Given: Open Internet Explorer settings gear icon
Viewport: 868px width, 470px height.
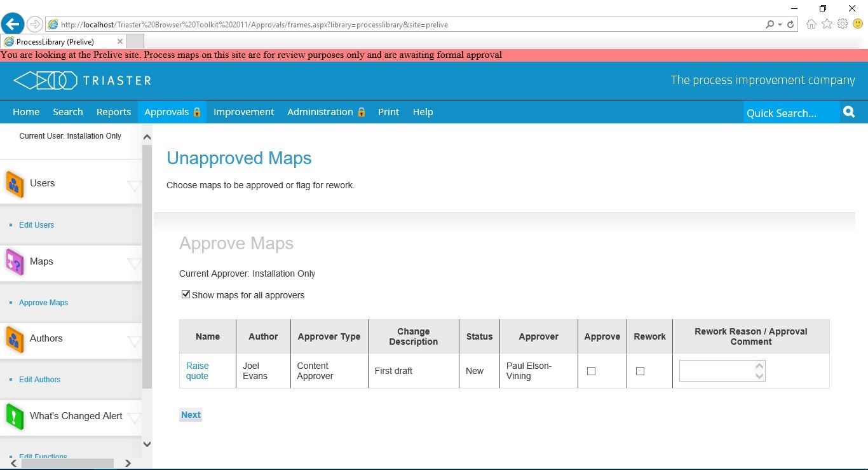Looking at the screenshot, I should [x=843, y=24].
